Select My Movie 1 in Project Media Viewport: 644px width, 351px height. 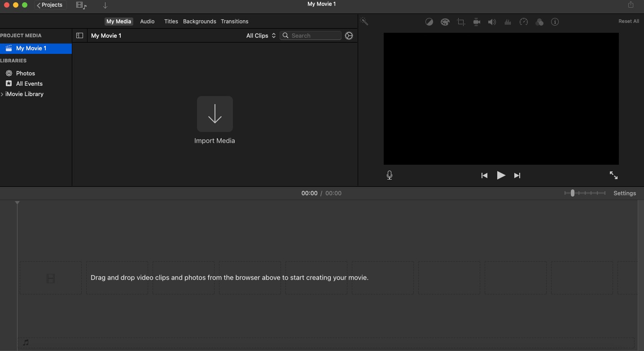(x=36, y=48)
